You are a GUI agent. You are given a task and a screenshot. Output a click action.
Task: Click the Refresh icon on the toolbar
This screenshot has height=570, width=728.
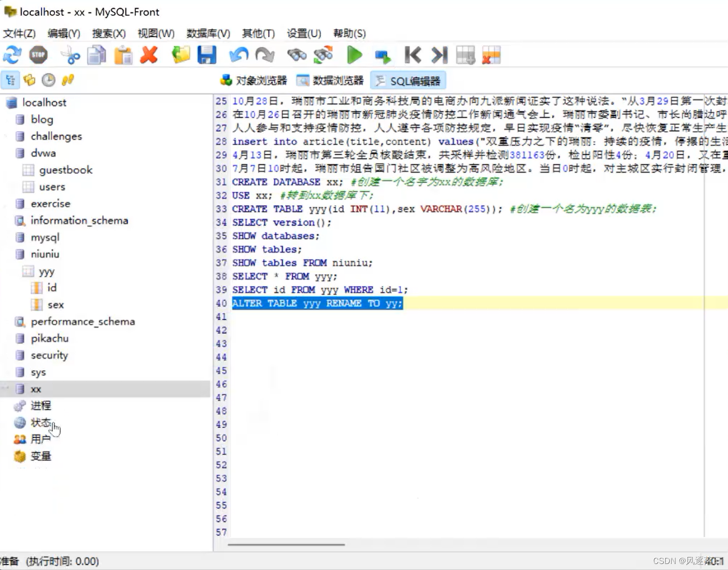[12, 55]
